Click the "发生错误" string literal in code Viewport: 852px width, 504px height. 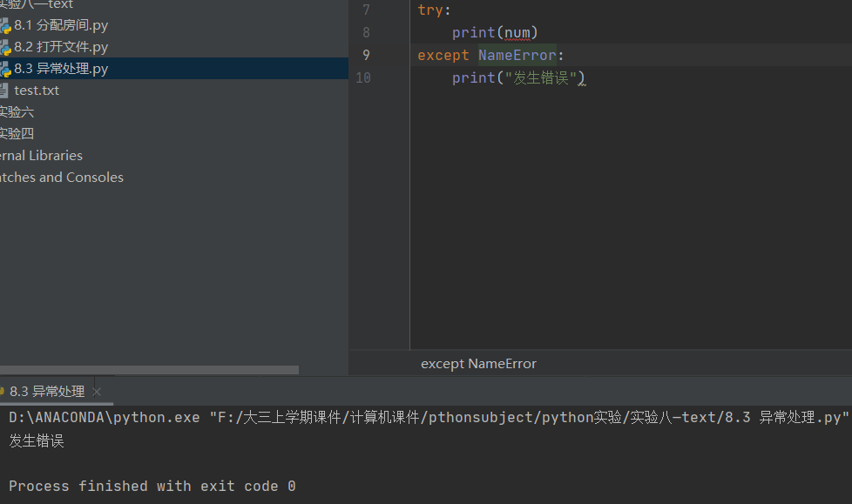540,77
